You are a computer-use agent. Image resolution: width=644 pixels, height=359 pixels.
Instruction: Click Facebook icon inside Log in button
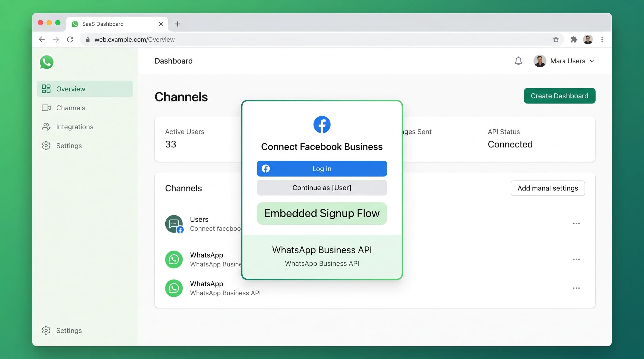[x=266, y=169]
